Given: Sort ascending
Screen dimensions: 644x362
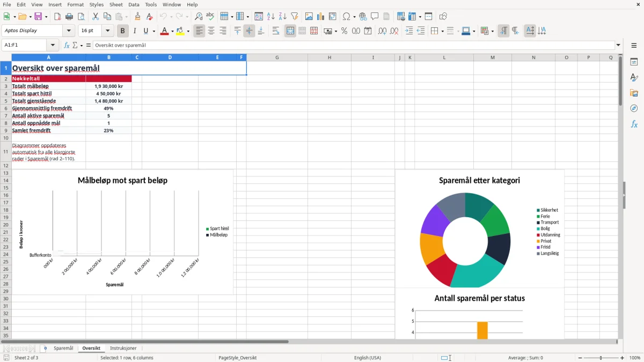Looking at the screenshot, I should coord(271,17).
